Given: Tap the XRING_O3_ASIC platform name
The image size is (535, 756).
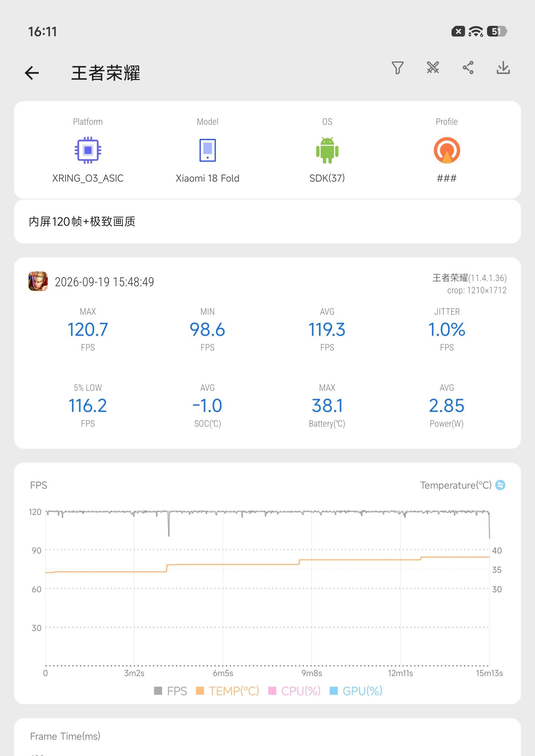Looking at the screenshot, I should coord(88,178).
